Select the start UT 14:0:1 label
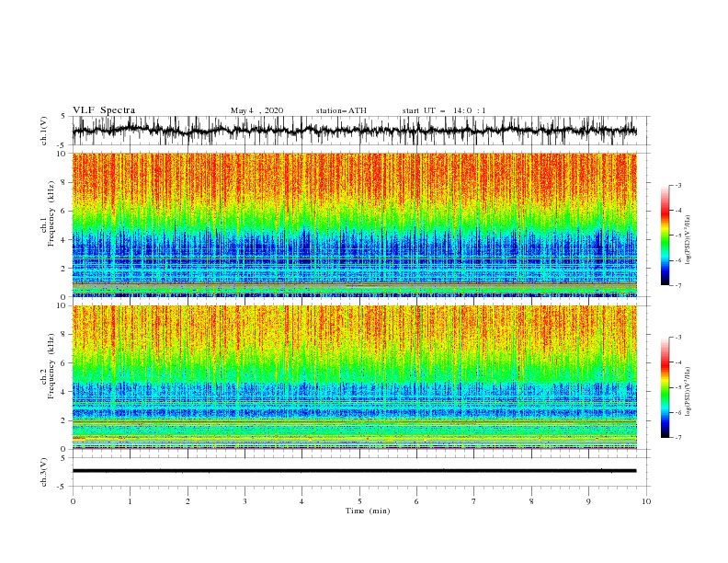 click(444, 110)
